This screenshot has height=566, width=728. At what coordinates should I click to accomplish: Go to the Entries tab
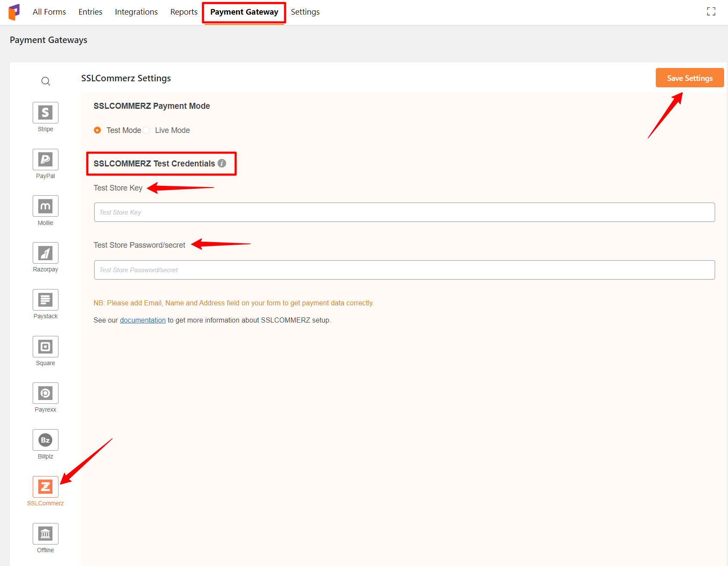(x=90, y=12)
